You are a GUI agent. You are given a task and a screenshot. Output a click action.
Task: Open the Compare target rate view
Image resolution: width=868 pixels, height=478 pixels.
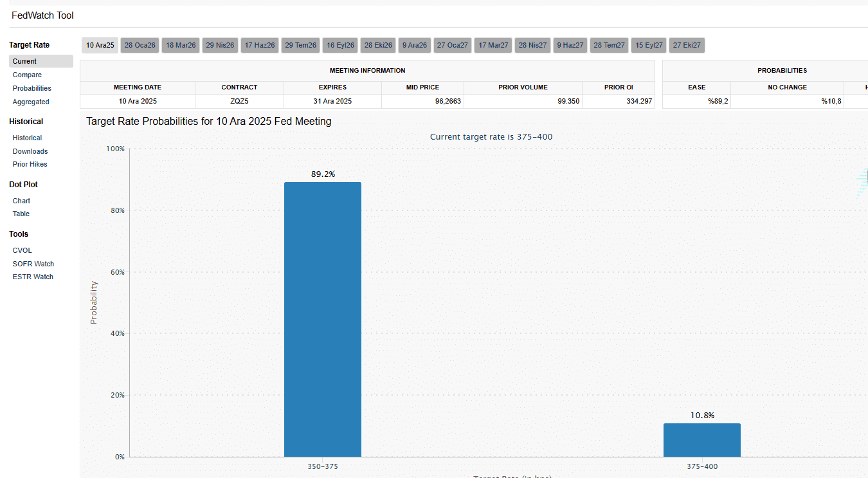[x=27, y=75]
